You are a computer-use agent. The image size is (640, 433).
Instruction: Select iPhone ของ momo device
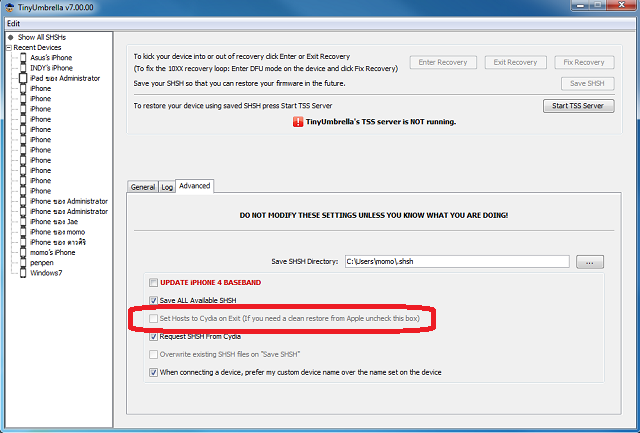tap(58, 232)
